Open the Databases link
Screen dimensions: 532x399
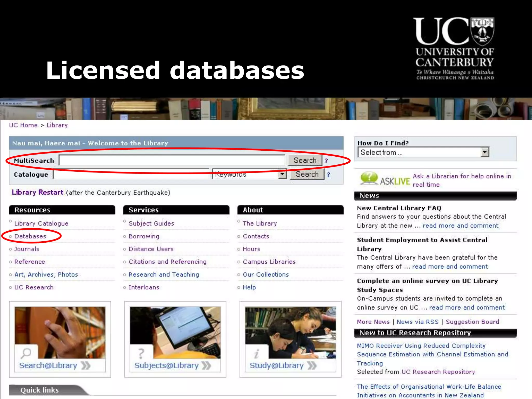point(30,236)
